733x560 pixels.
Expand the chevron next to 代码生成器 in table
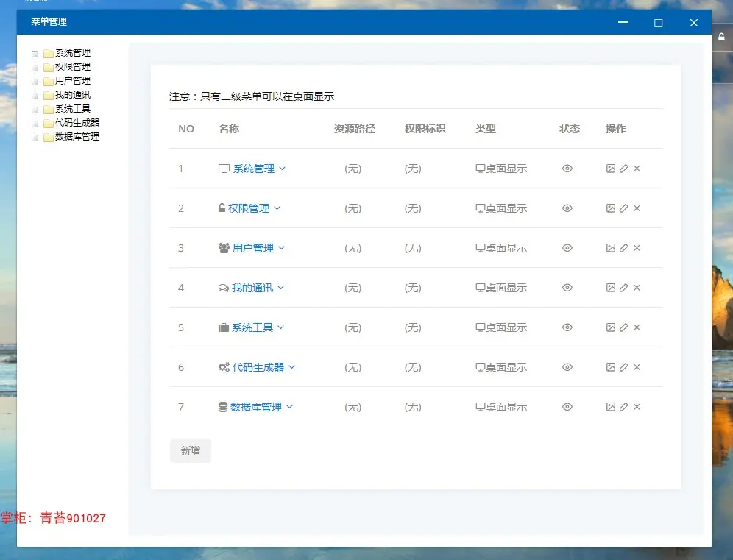[291, 367]
